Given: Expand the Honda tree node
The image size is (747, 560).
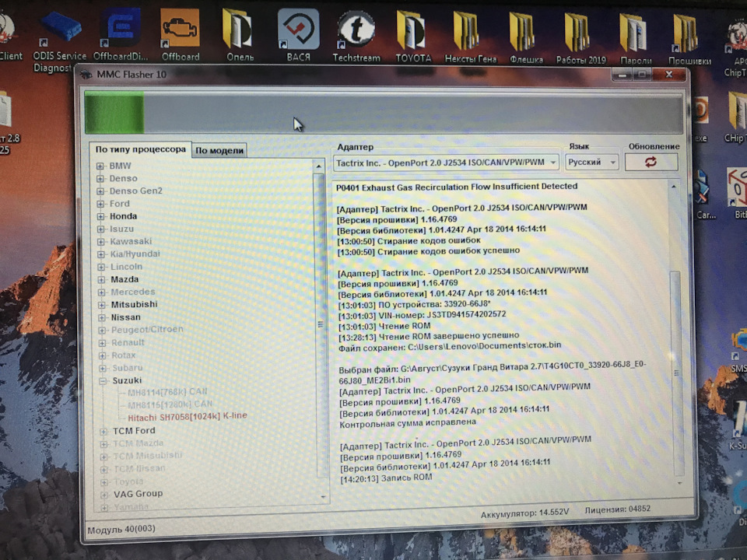Looking at the screenshot, I should click(x=101, y=216).
